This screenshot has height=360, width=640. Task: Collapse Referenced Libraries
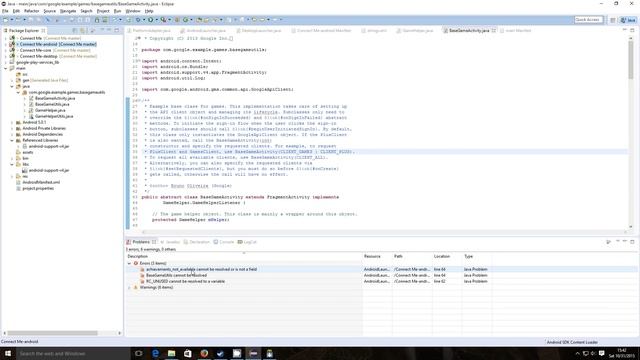12,140
